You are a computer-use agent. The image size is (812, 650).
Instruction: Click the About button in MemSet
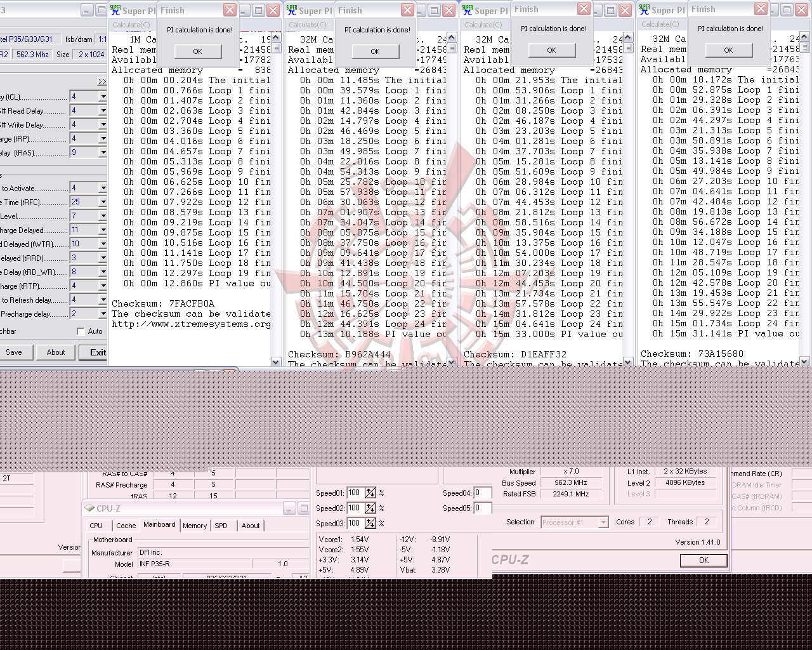click(56, 352)
